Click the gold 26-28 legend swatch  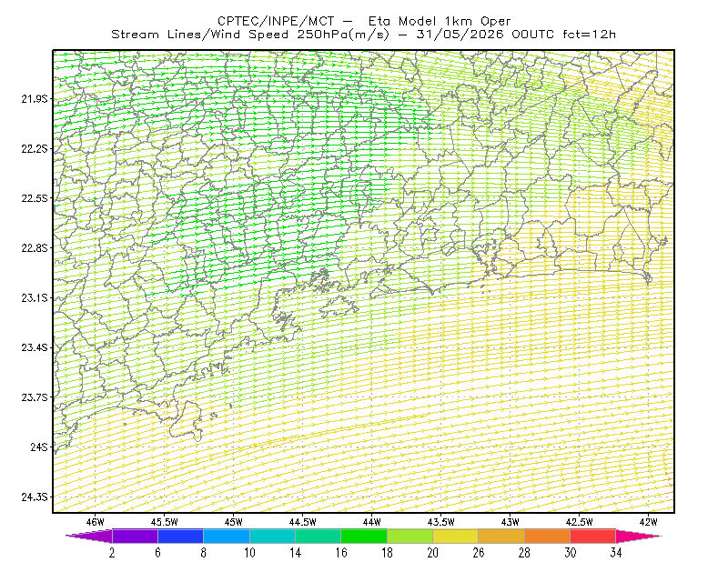[x=501, y=536]
